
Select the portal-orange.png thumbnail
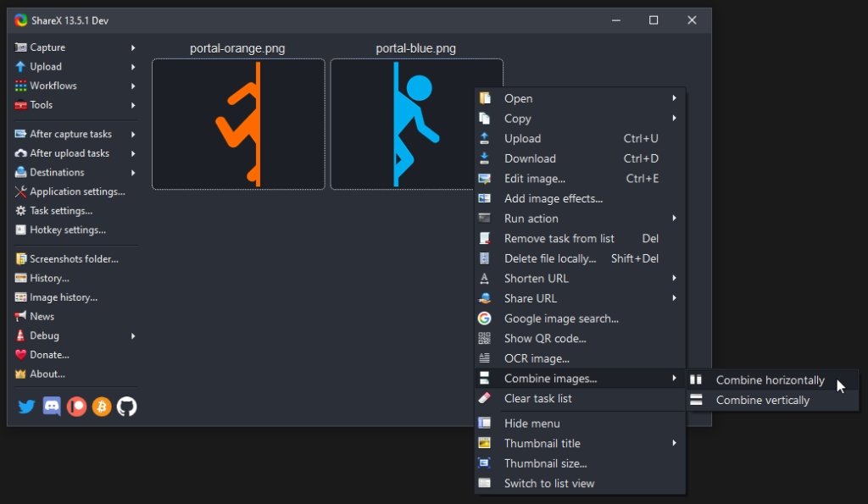238,125
